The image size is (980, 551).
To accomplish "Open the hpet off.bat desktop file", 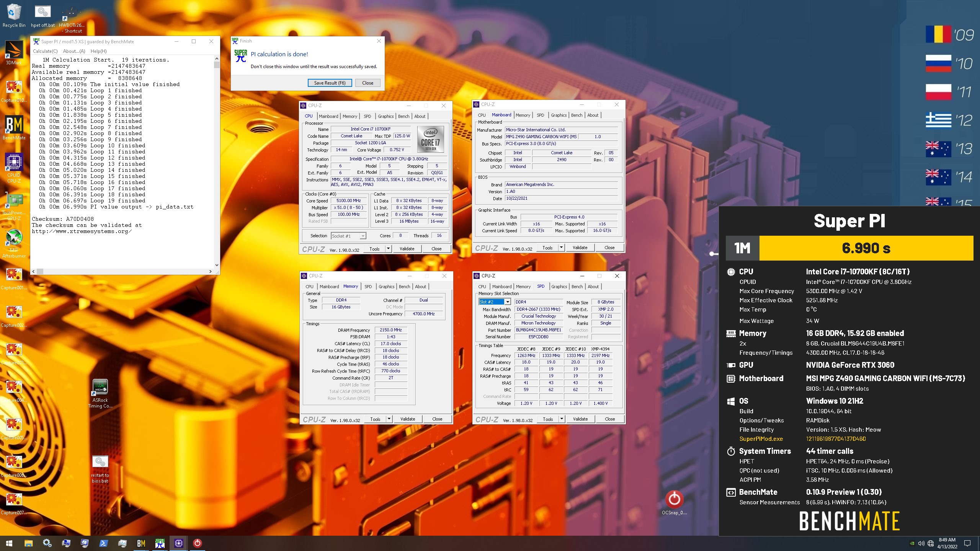I will tap(42, 16).
